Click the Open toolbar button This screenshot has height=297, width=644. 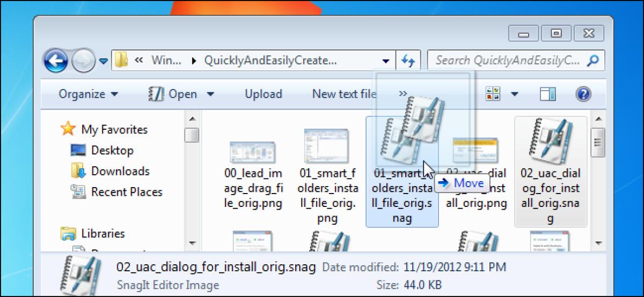[173, 94]
